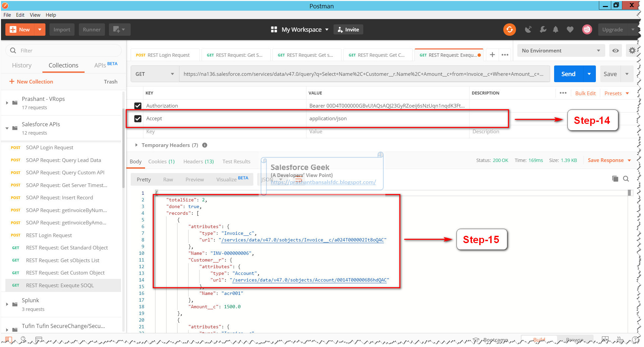Select REST Request: Get sObjects List

point(62,261)
